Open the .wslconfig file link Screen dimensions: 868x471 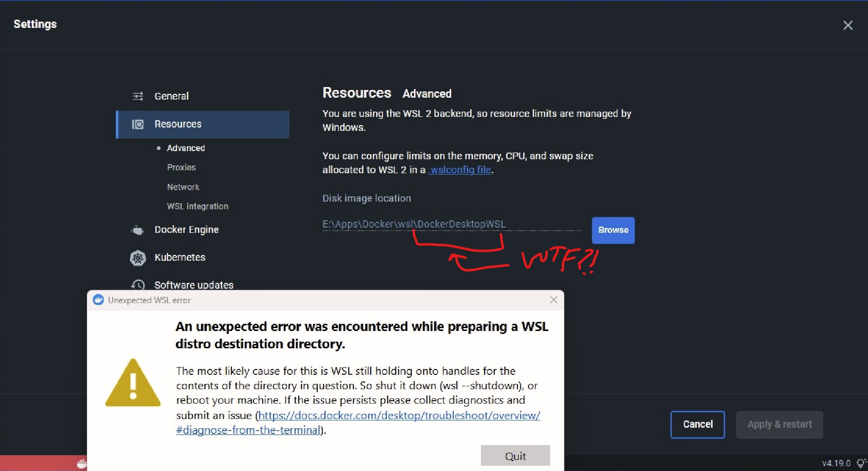460,170
